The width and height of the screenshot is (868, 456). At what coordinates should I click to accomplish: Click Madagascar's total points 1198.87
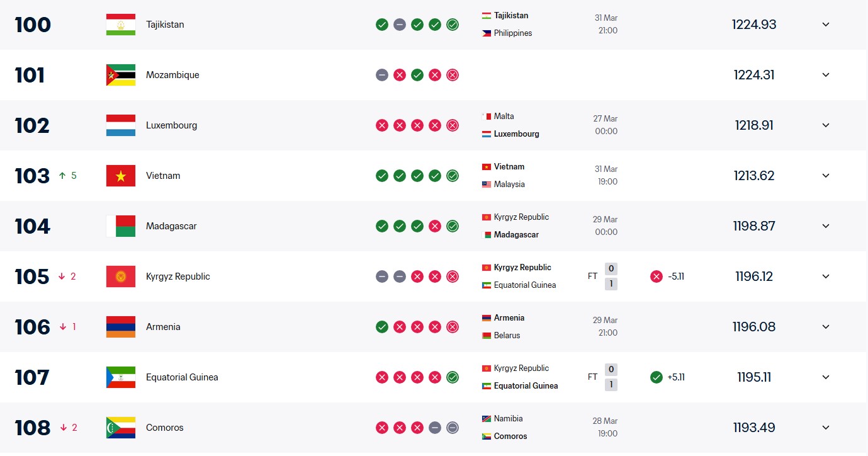coord(754,226)
